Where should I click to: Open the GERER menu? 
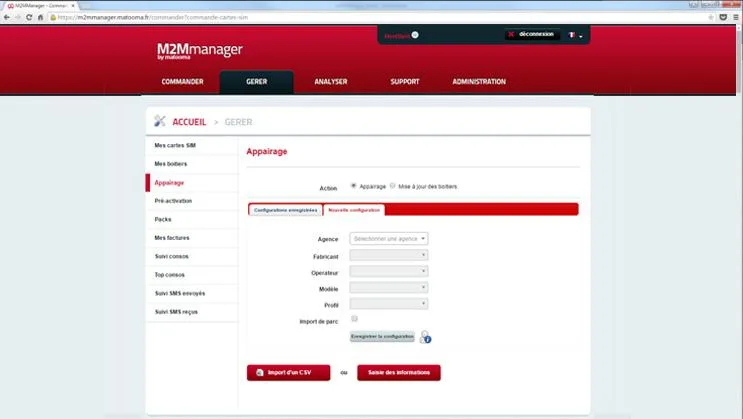tap(256, 82)
